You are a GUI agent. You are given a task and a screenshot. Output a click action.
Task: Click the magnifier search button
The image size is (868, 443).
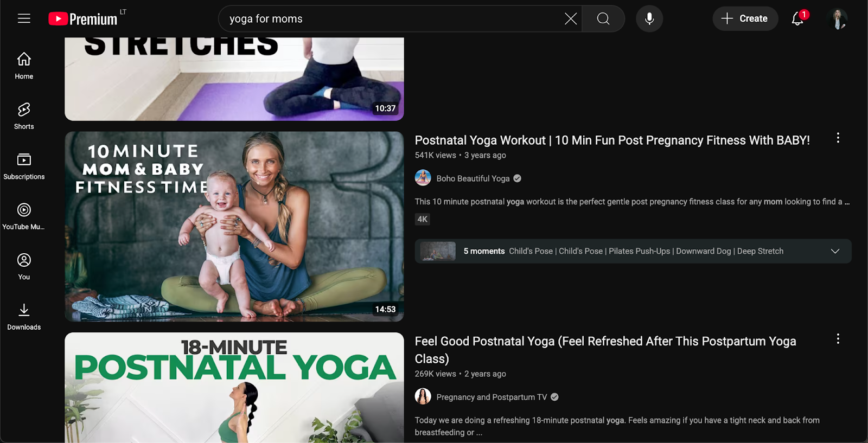(603, 19)
